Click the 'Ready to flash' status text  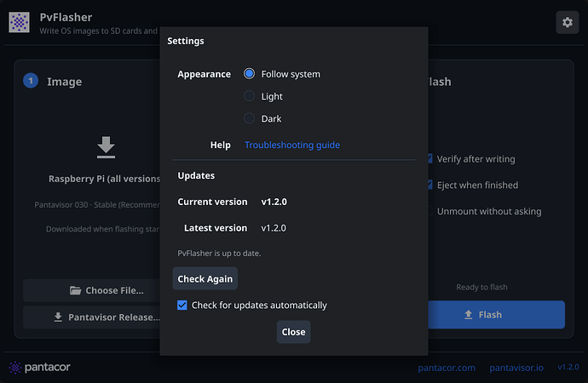click(481, 287)
